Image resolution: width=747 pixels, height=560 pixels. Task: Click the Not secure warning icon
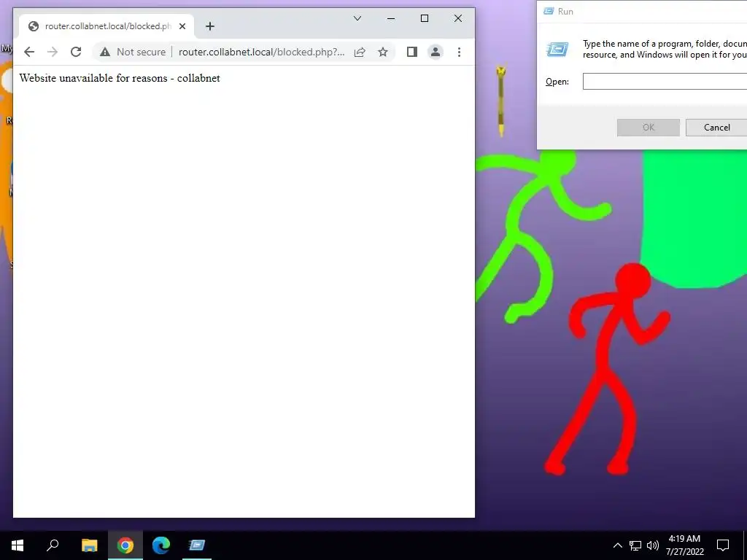(x=105, y=52)
